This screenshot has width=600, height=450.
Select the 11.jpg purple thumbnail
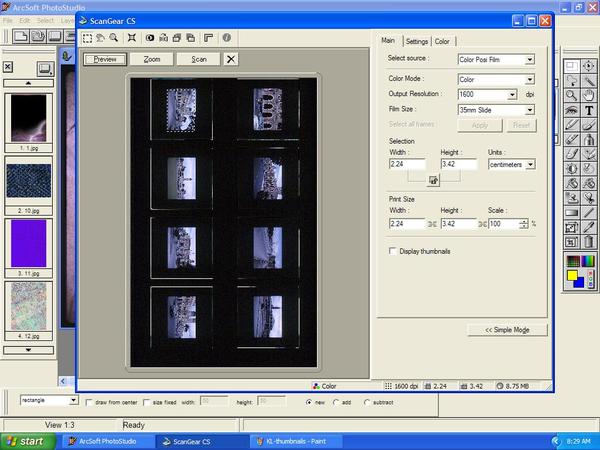29,243
